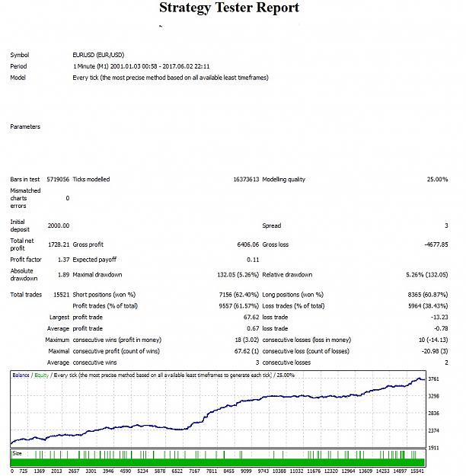Click average loss trade value -0.78
This screenshot has width=466, height=476.
pyautogui.click(x=441, y=328)
